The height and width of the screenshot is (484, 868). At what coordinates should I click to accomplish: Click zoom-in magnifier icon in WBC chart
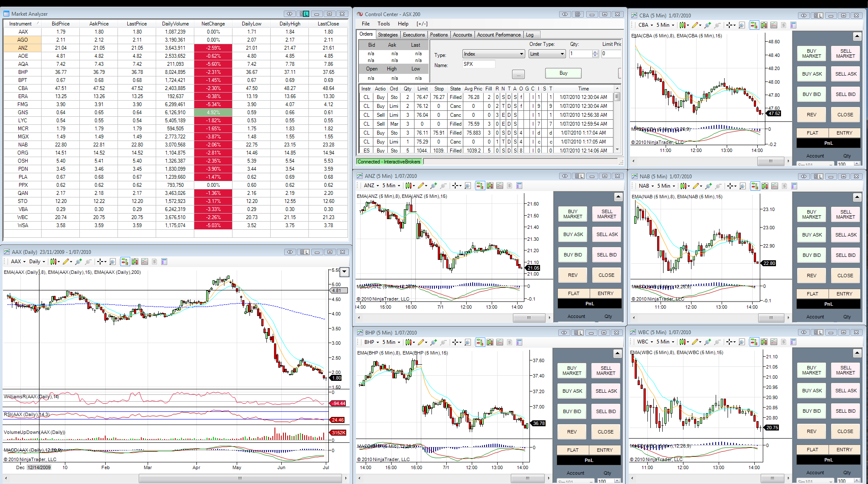(x=708, y=342)
